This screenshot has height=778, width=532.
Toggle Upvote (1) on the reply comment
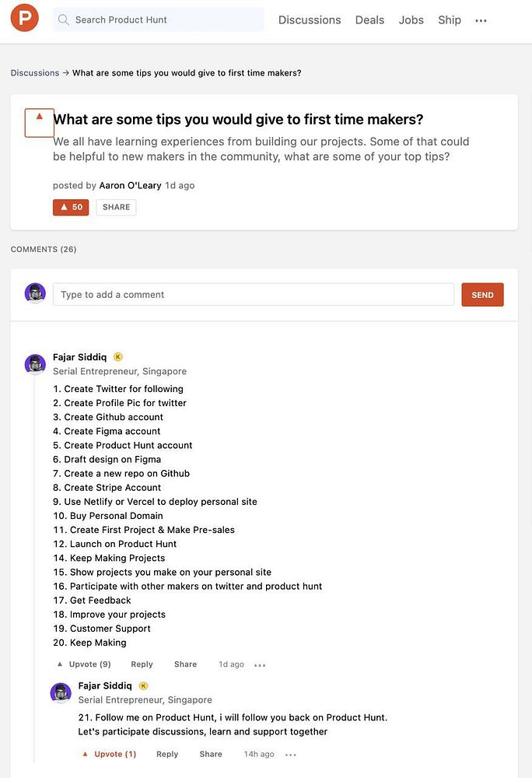pos(110,754)
